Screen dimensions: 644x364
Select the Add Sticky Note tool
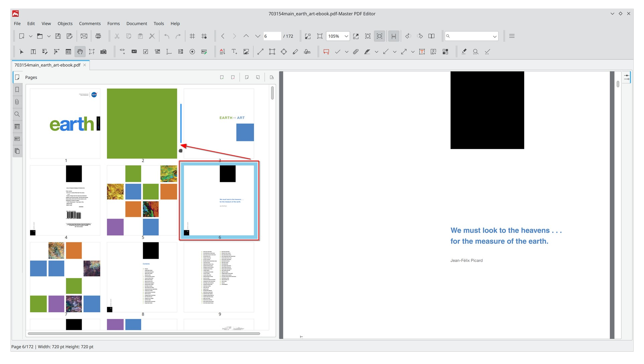(326, 52)
